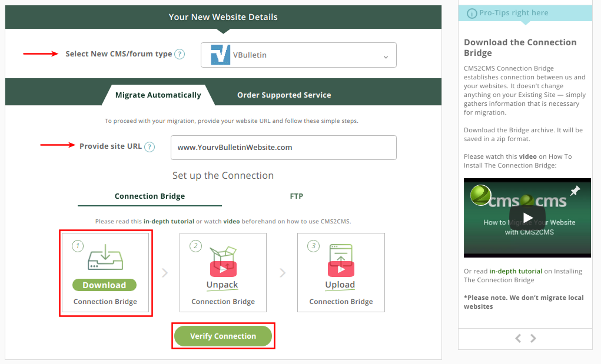Image resolution: width=601 pixels, height=364 pixels.
Task: Click Connection Bridge label under Unpack
Action: click(223, 302)
